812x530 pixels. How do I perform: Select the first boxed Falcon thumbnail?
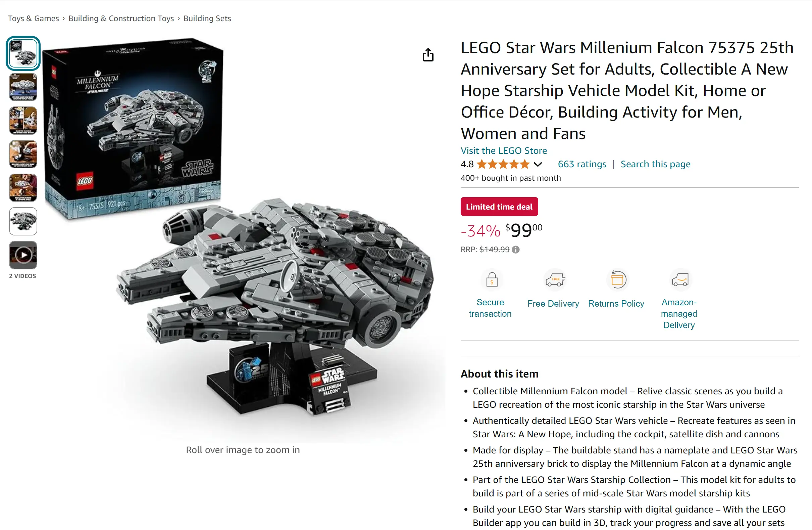point(23,53)
